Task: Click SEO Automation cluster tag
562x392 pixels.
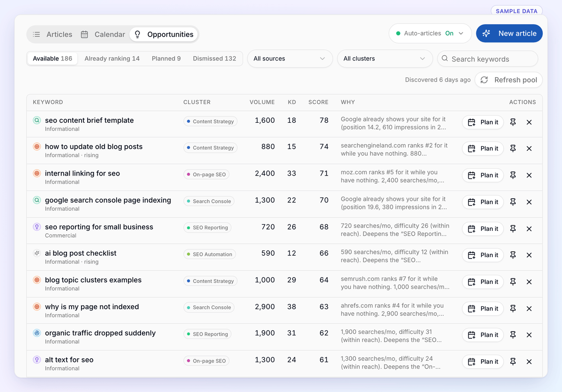Action: [210, 254]
